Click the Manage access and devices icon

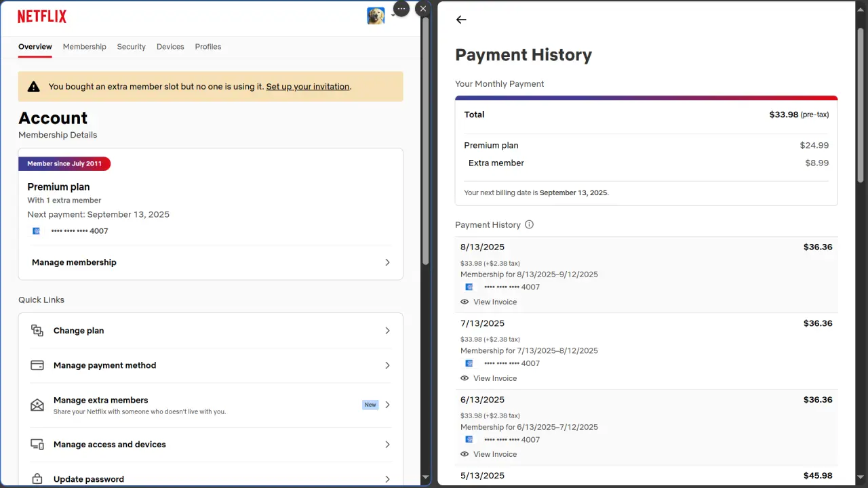pyautogui.click(x=37, y=445)
